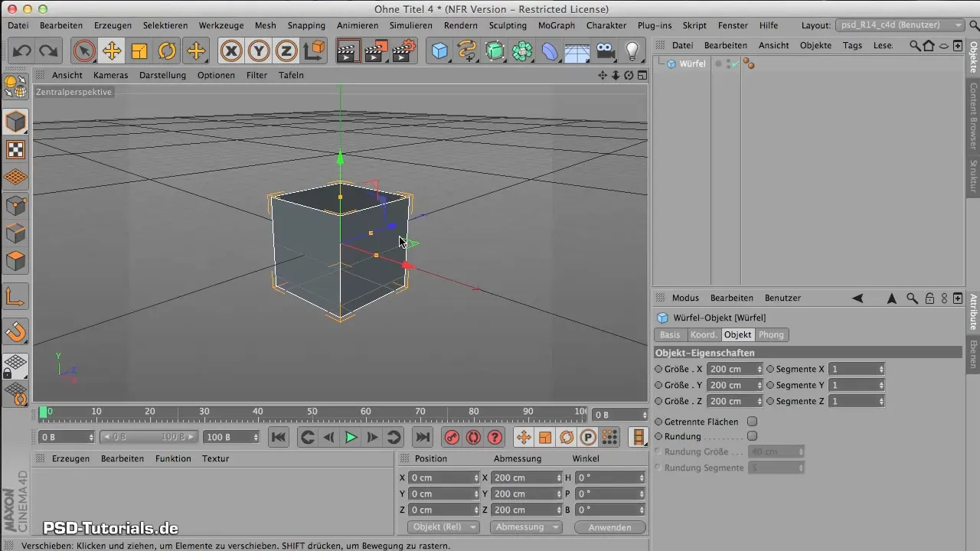Enable the Rundung checkbox

(752, 436)
